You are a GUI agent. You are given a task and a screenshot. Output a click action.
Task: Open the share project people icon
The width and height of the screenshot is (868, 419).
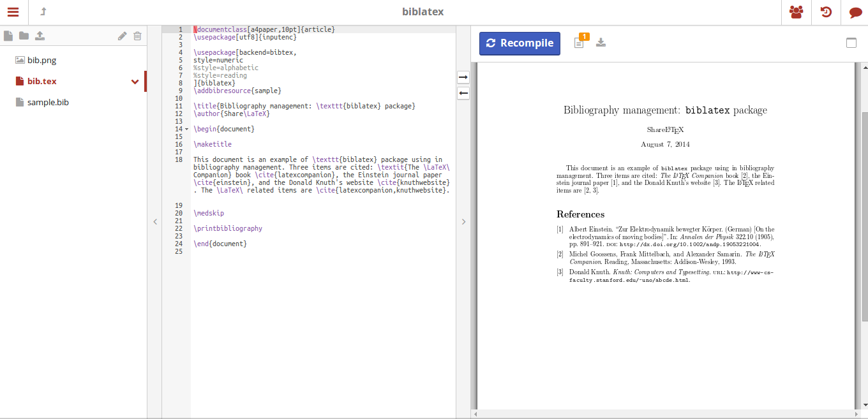click(x=796, y=12)
